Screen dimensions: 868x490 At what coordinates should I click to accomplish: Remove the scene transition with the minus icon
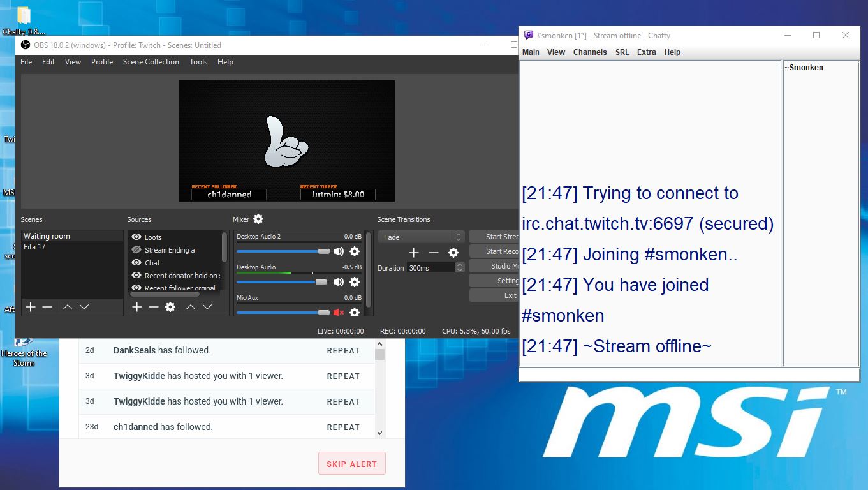tap(434, 253)
